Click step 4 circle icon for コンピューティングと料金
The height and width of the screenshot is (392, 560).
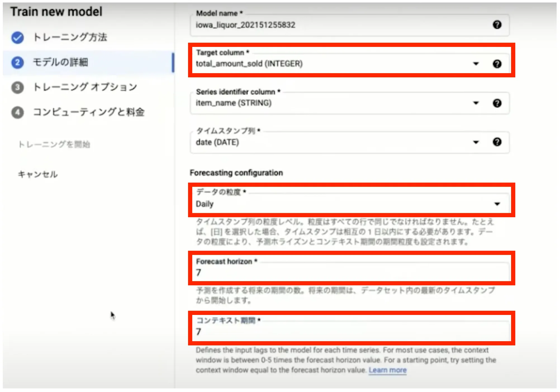17,112
